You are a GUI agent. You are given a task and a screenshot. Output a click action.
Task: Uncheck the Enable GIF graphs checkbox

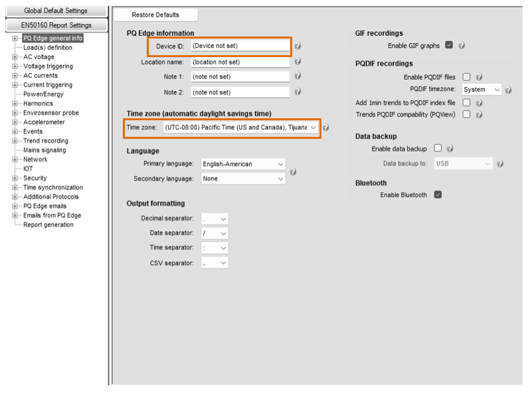448,46
